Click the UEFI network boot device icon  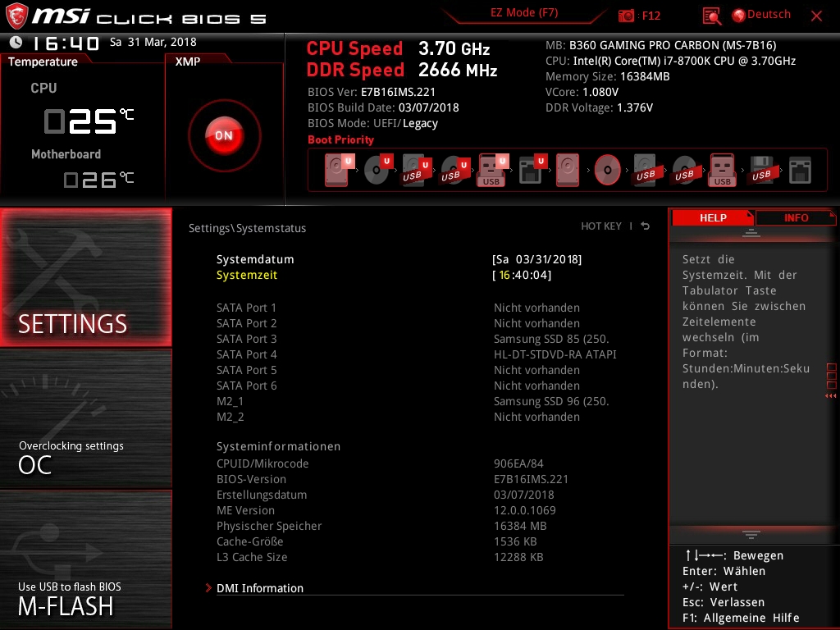(x=532, y=170)
